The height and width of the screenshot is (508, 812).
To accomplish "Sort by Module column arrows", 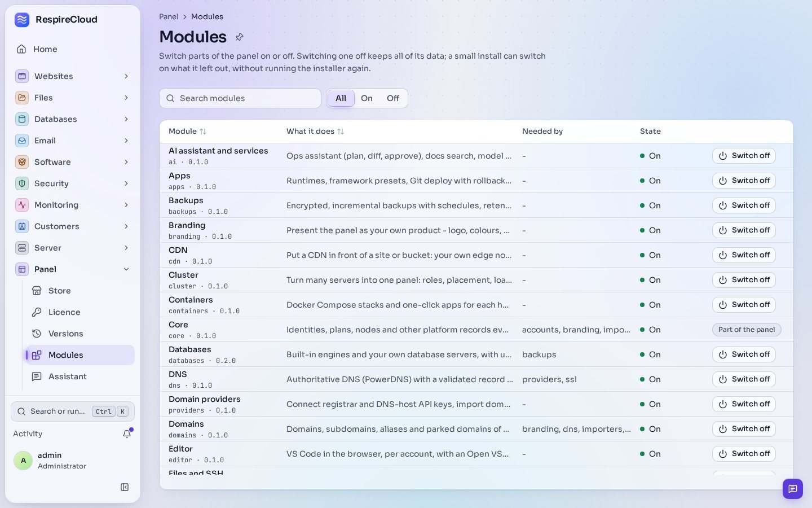I will click(203, 132).
